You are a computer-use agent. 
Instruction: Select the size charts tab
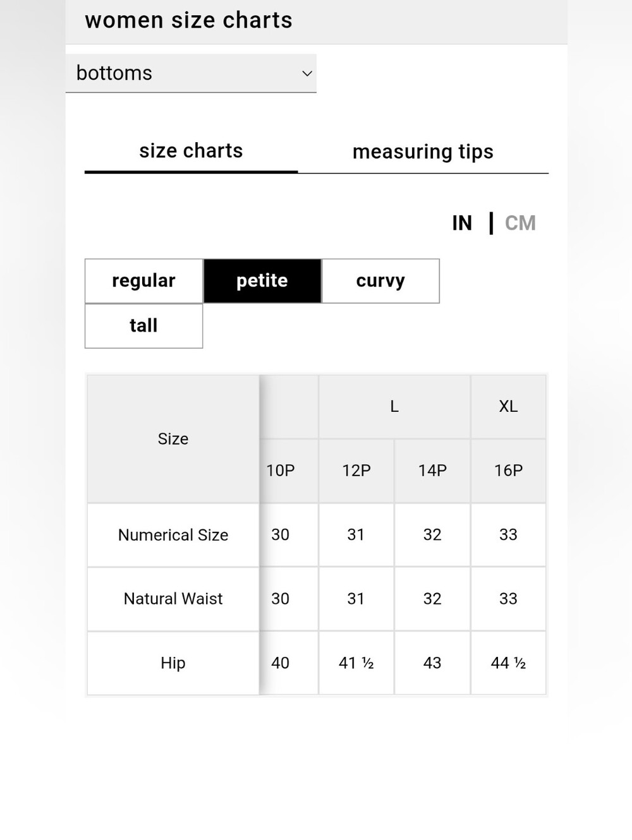pos(191,151)
